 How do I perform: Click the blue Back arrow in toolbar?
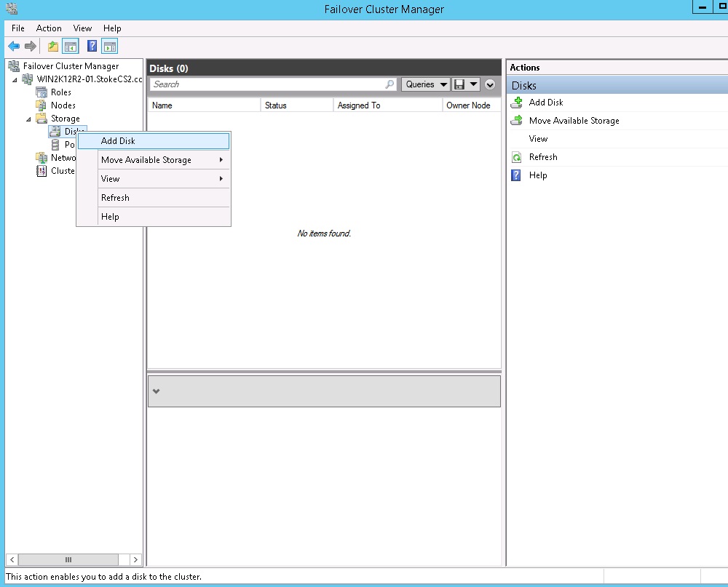14,47
